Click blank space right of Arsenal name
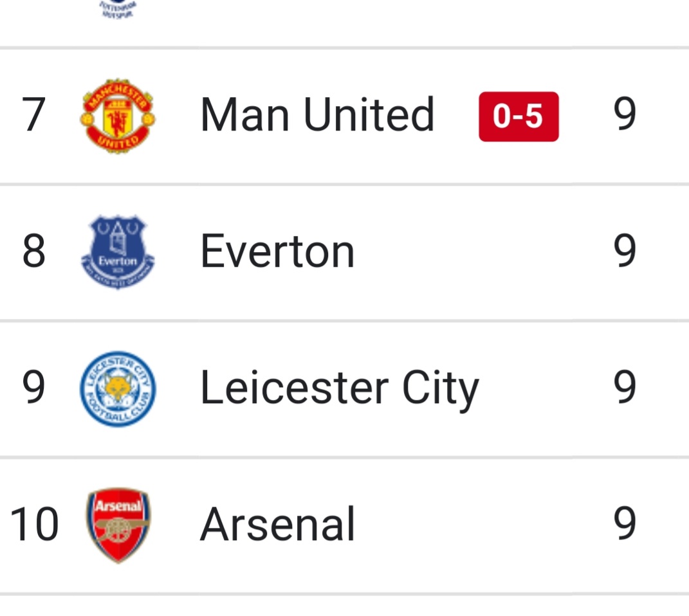Image resolution: width=689 pixels, height=616 pixels. (482, 525)
